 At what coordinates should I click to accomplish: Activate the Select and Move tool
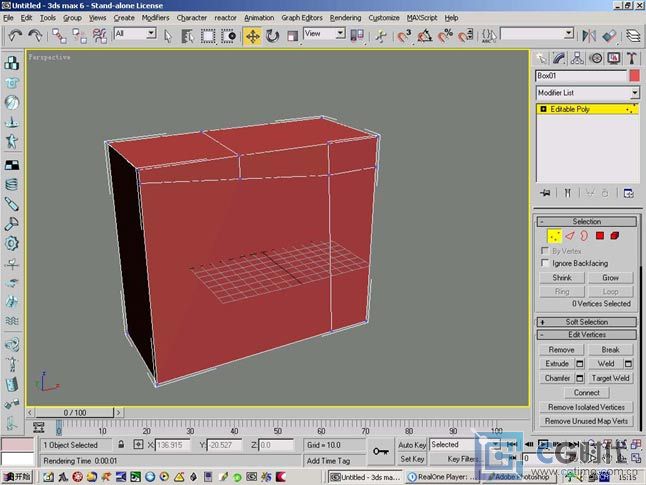[x=253, y=36]
